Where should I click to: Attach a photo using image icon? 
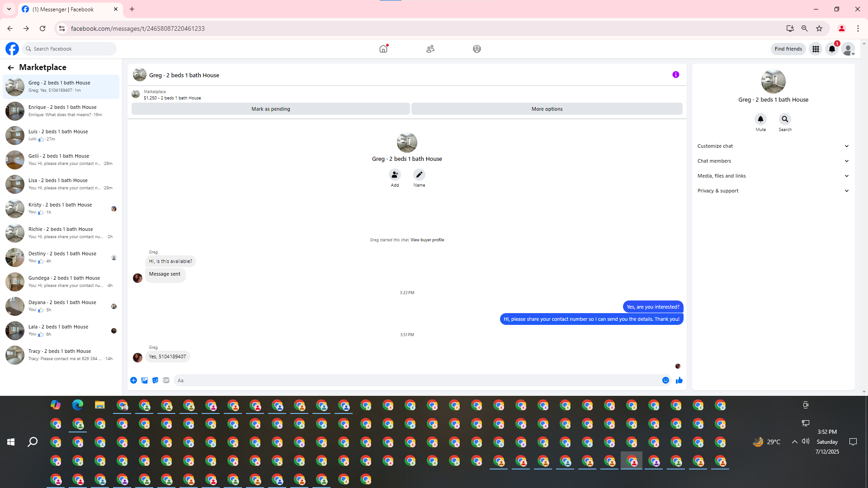(144, 380)
